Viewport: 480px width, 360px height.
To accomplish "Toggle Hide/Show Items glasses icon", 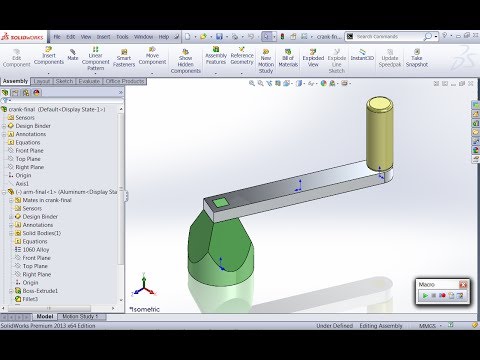I will (310, 83).
